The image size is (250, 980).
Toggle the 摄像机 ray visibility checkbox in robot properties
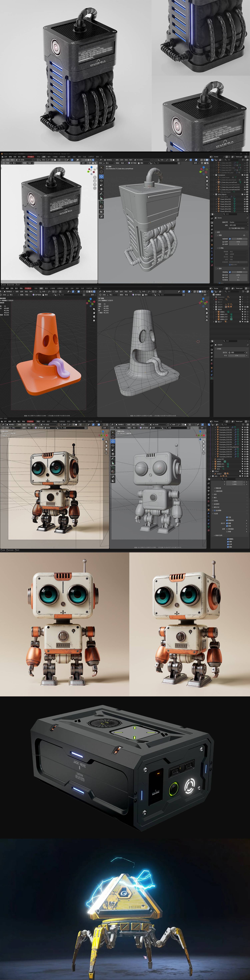click(228, 539)
